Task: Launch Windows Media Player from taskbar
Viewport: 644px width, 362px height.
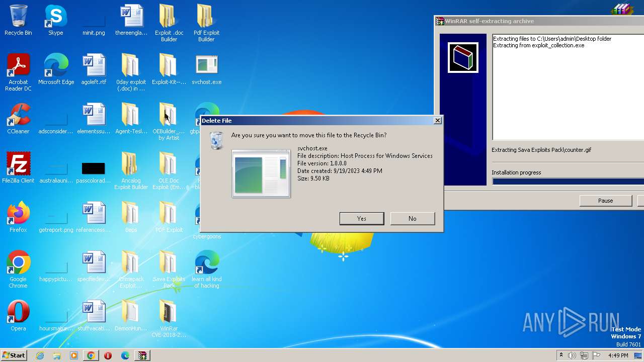Action: (x=74, y=355)
